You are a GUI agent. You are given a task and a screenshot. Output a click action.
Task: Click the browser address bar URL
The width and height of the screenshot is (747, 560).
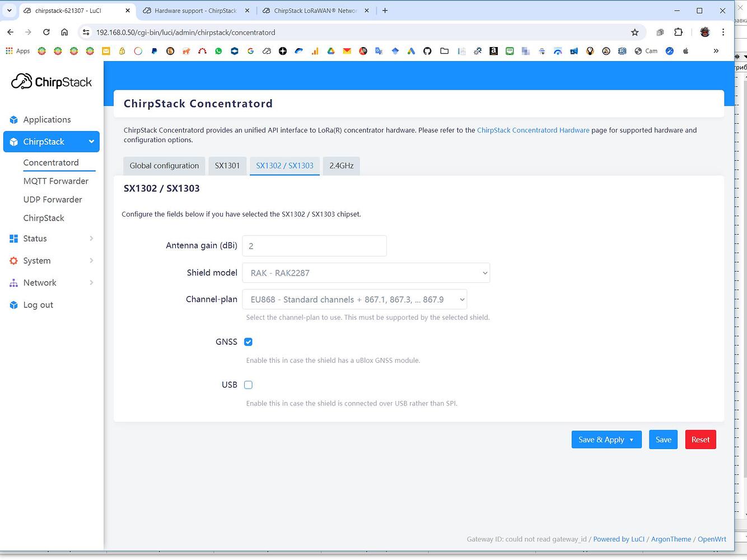pyautogui.click(x=185, y=32)
